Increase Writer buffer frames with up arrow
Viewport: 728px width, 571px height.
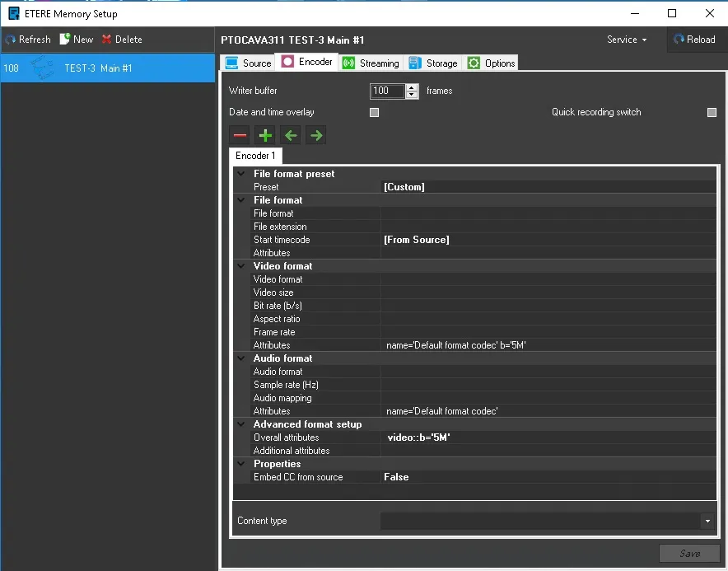(x=412, y=87)
